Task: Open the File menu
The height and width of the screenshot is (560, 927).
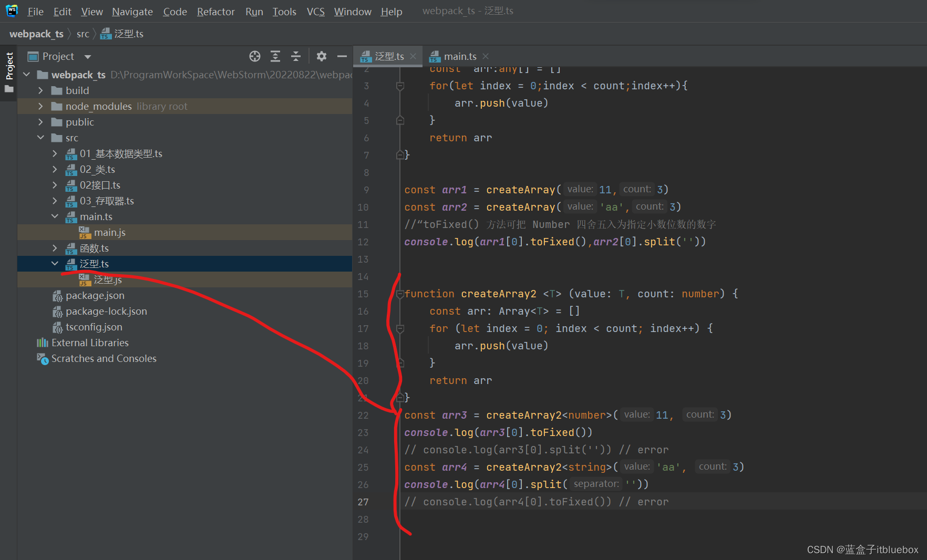Action: coord(35,12)
